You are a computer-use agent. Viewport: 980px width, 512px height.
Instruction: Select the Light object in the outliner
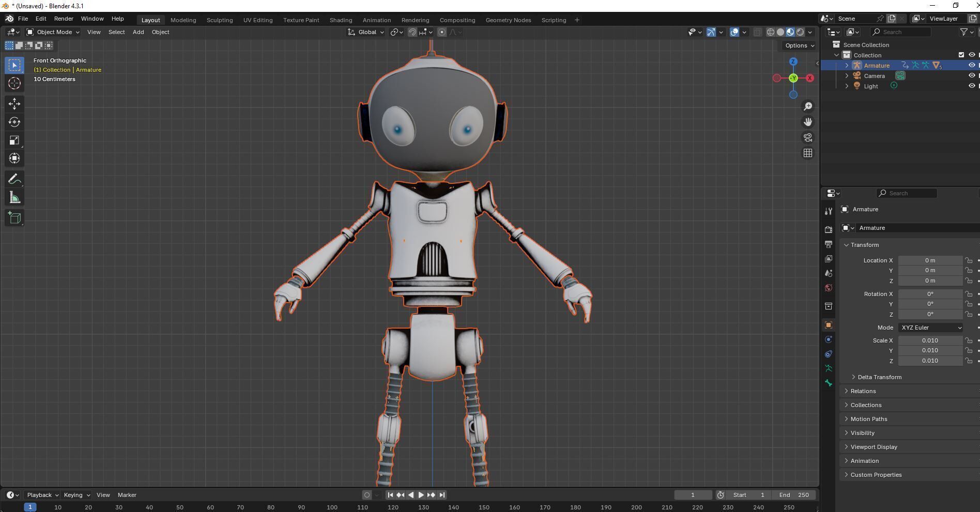pos(871,86)
